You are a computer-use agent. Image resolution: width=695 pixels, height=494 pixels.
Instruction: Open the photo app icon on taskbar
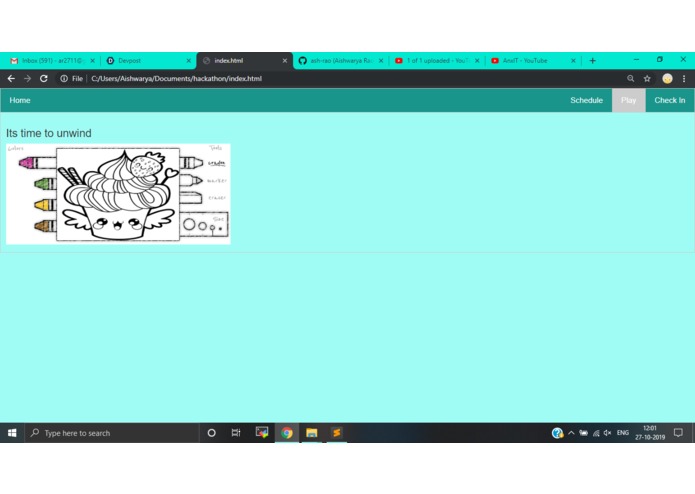tap(262, 432)
